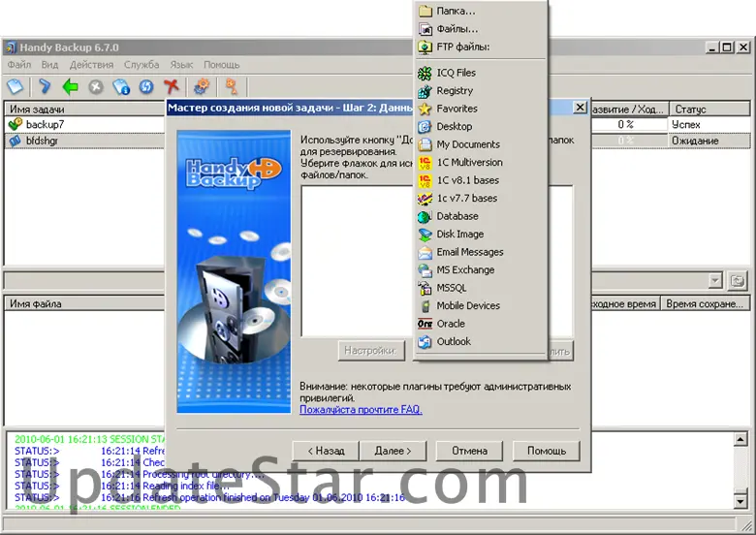Click the icon button right of the combo box
Screen dimensions: 756x535
[738, 280]
